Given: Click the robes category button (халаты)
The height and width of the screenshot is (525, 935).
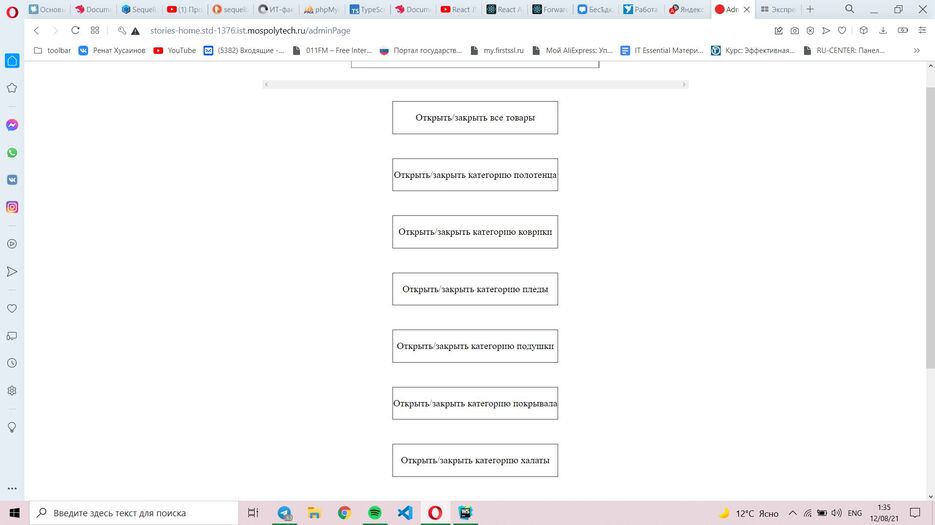Looking at the screenshot, I should [475, 460].
